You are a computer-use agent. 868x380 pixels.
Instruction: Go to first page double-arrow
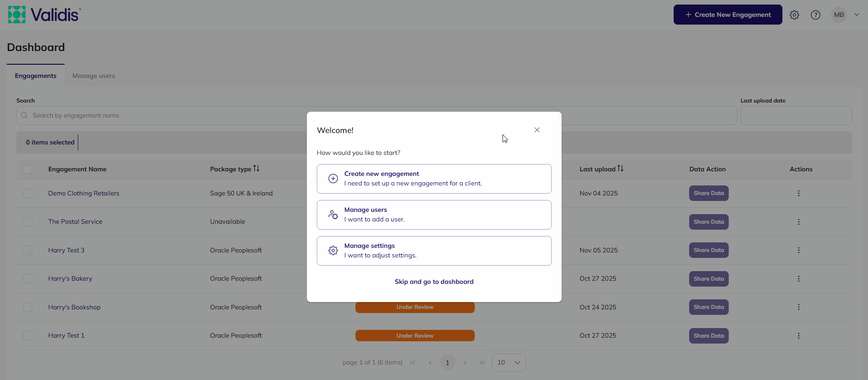pyautogui.click(x=412, y=363)
